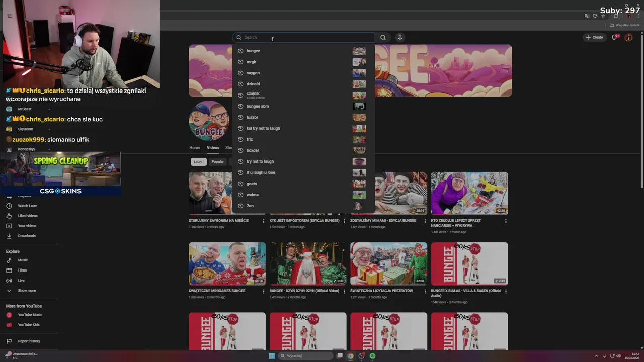Image resolution: width=644 pixels, height=362 pixels.
Task: Click the taskbar Wyszukaj search box
Action: [x=306, y=356]
